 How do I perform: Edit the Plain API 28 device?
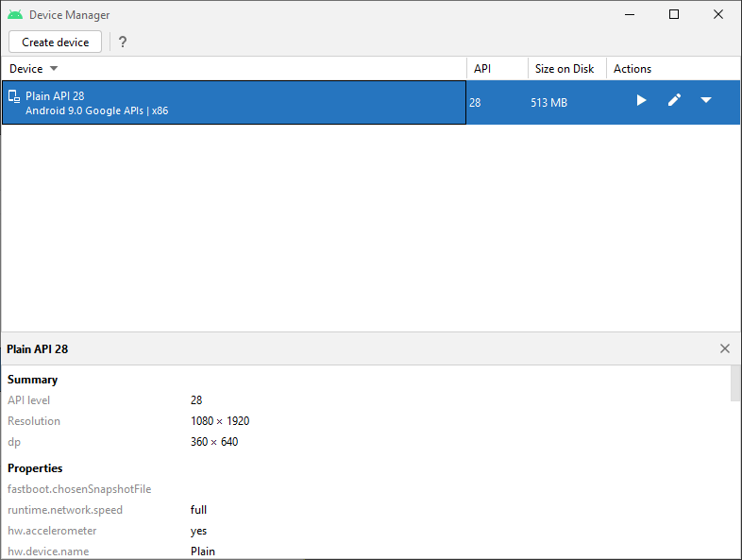pos(674,100)
